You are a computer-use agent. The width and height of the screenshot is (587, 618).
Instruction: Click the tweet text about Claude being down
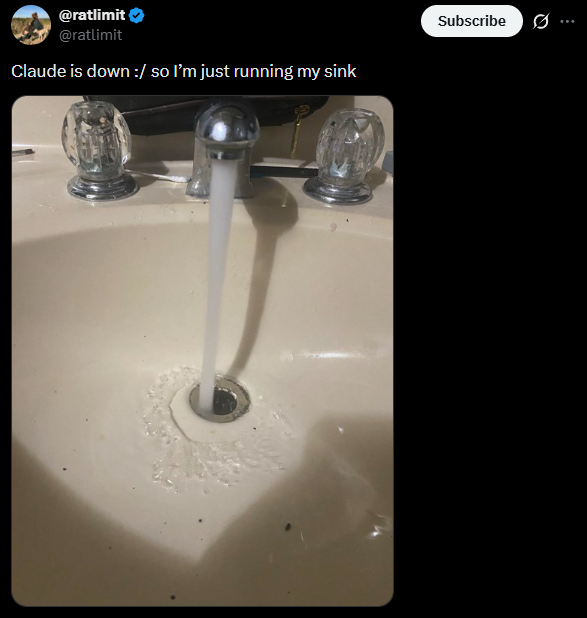pyautogui.click(x=184, y=71)
